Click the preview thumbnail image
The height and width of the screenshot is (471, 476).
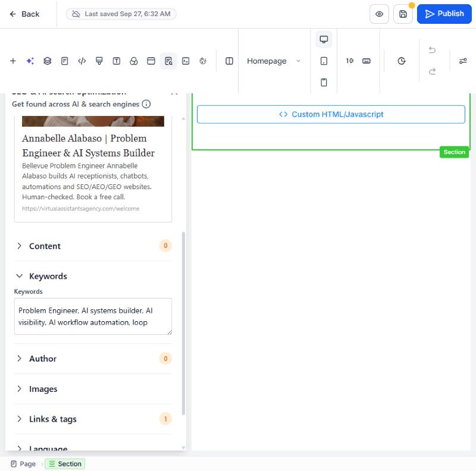coord(93,121)
